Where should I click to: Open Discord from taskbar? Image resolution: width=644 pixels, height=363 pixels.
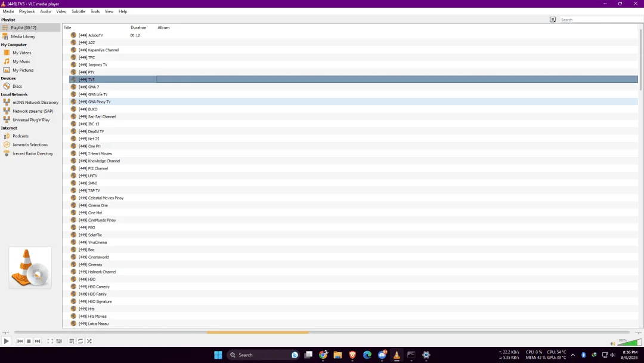[x=382, y=355]
